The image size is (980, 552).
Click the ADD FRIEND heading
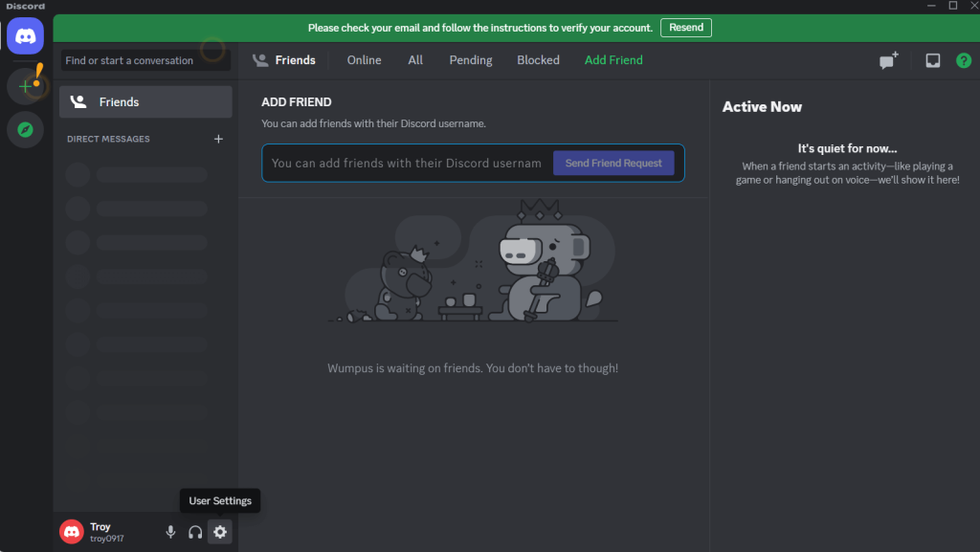click(297, 101)
